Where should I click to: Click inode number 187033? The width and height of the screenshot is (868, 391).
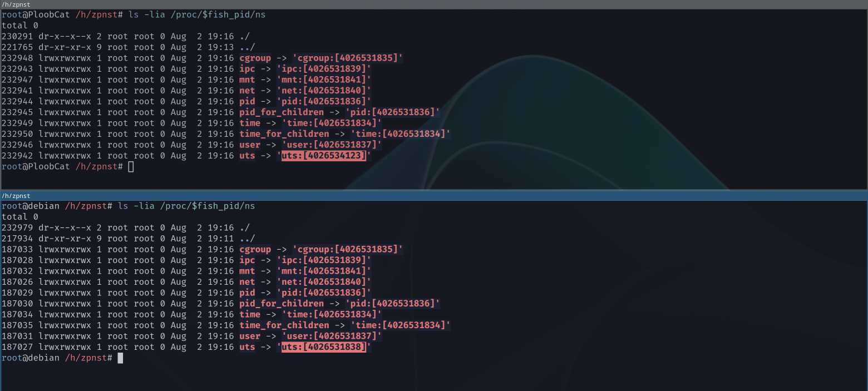17,250
